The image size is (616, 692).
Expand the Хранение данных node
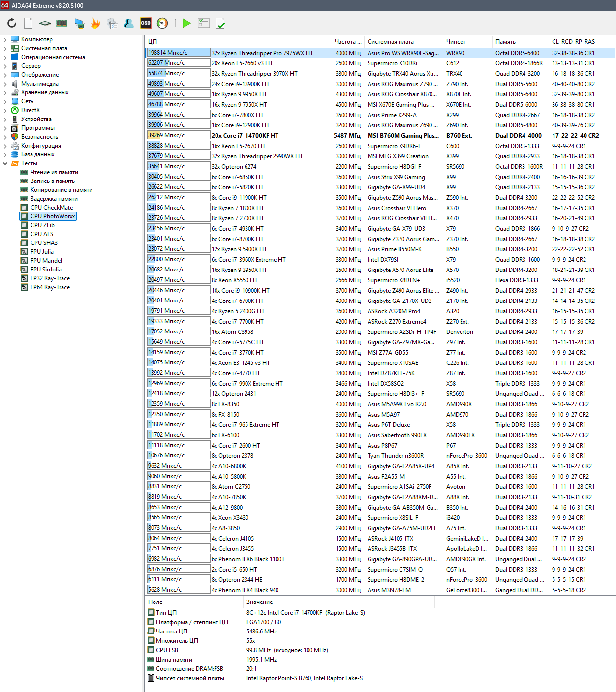(5, 92)
